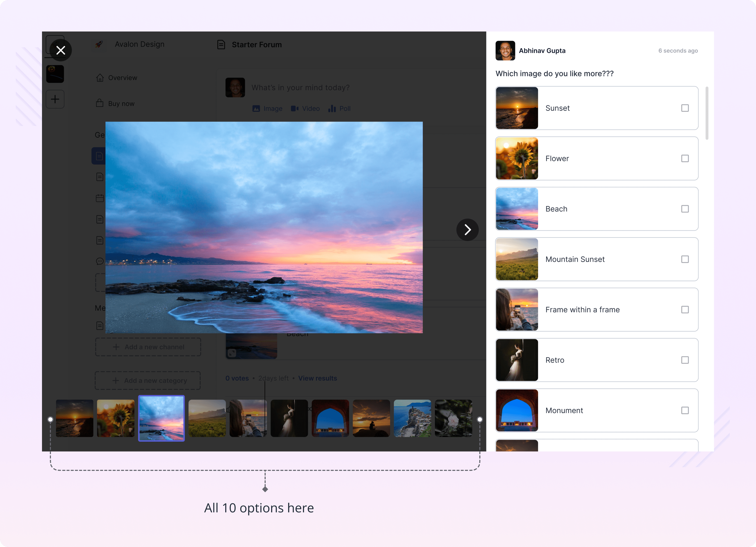Image resolution: width=756 pixels, height=547 pixels.
Task: Click the Avalon Design rocket logo
Action: (x=99, y=44)
